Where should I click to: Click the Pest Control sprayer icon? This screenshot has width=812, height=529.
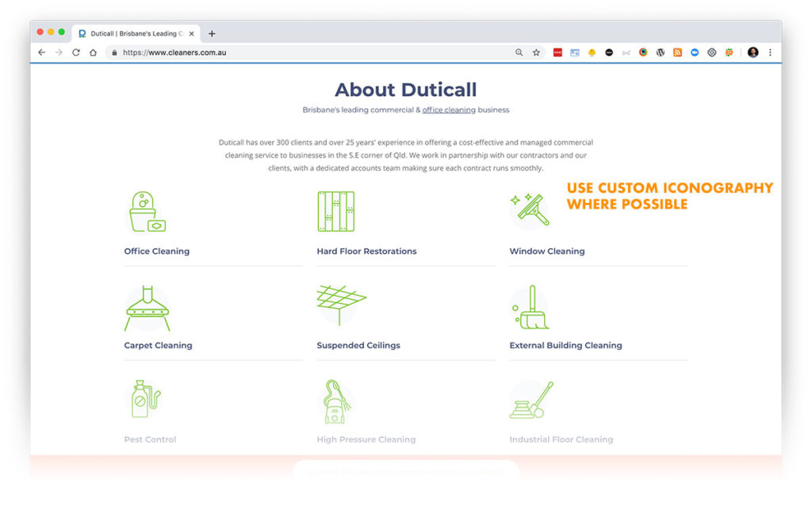(146, 399)
